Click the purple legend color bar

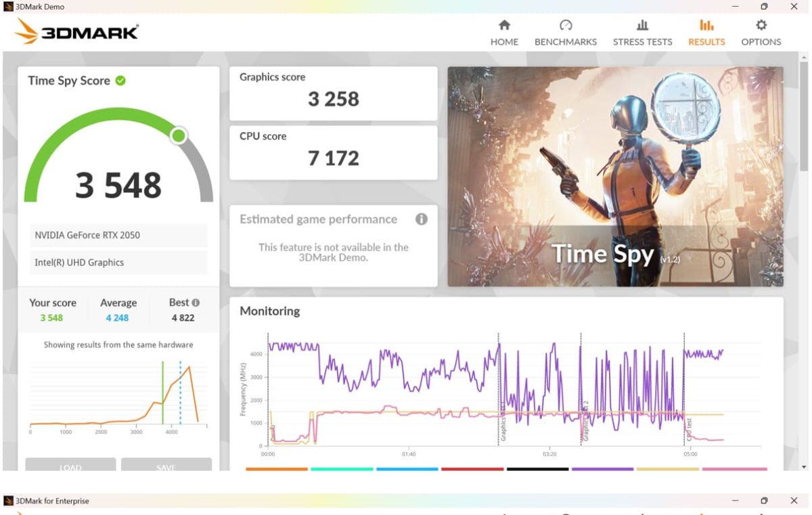tap(603, 468)
